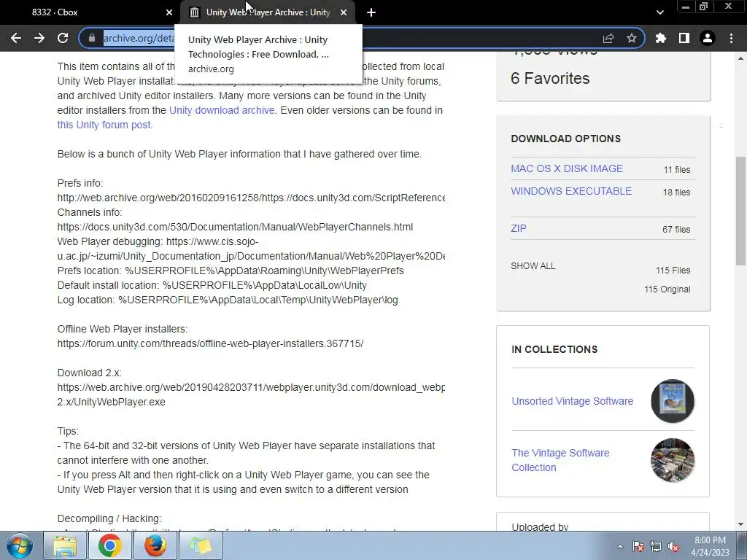The image size is (747, 560).
Task: Click the muted volume tray icon
Action: pyautogui.click(x=673, y=546)
